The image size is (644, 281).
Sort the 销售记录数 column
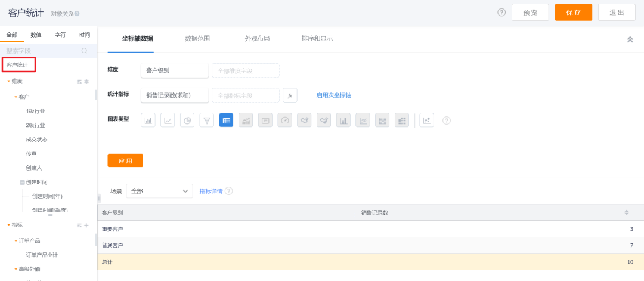[627, 212]
